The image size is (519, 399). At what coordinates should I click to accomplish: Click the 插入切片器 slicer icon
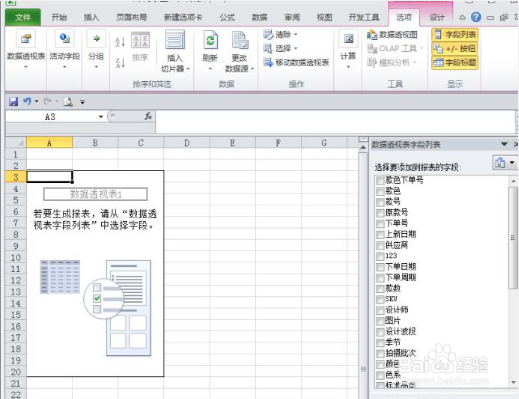pos(175,40)
